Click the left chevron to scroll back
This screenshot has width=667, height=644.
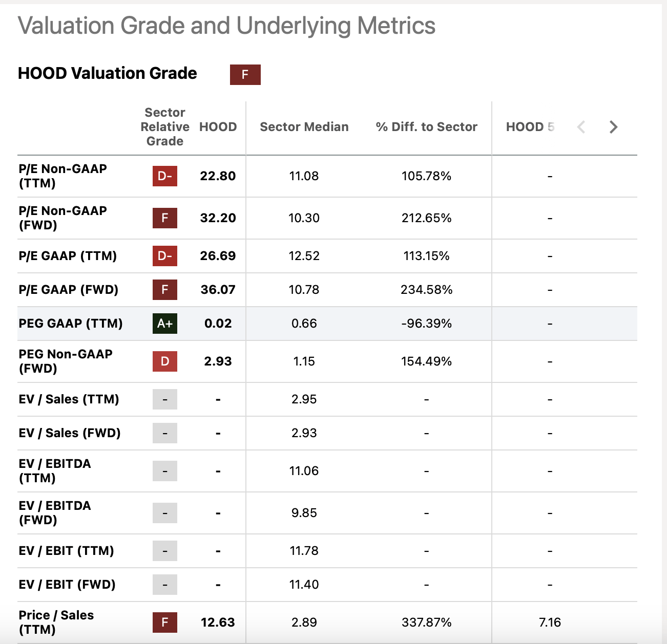[x=581, y=127]
